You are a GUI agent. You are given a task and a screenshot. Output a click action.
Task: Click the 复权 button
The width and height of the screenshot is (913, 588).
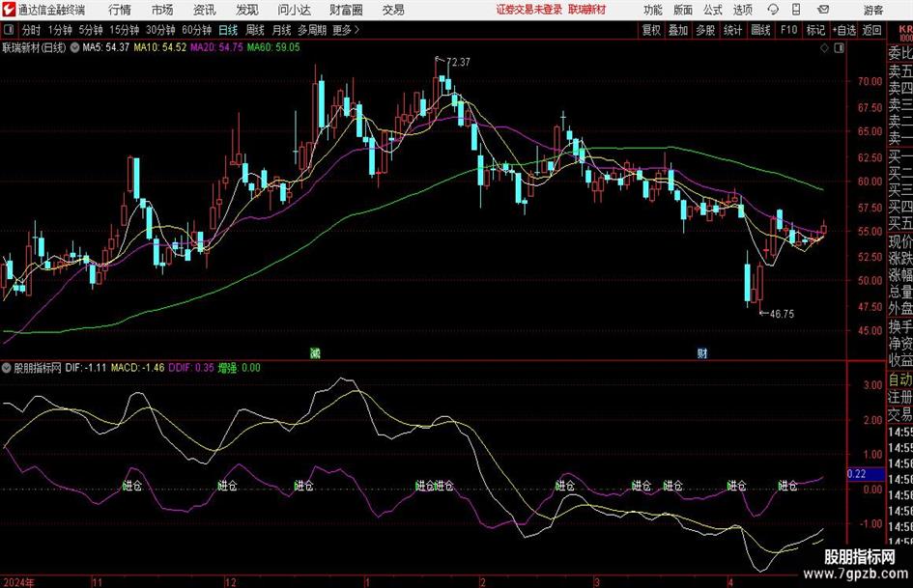pos(651,30)
